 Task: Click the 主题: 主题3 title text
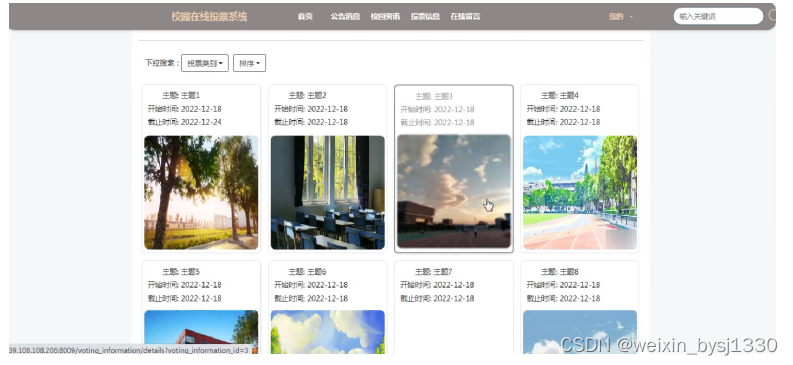[x=434, y=96]
